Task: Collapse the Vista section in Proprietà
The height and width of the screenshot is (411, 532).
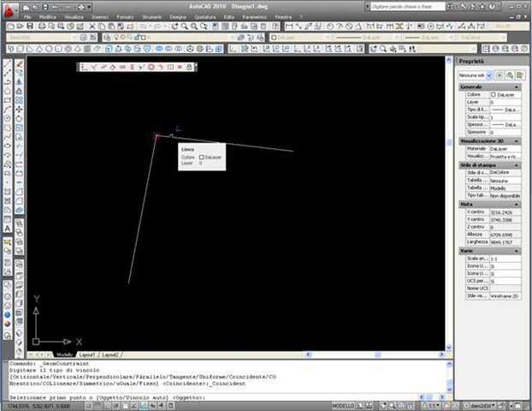Action: point(517,204)
